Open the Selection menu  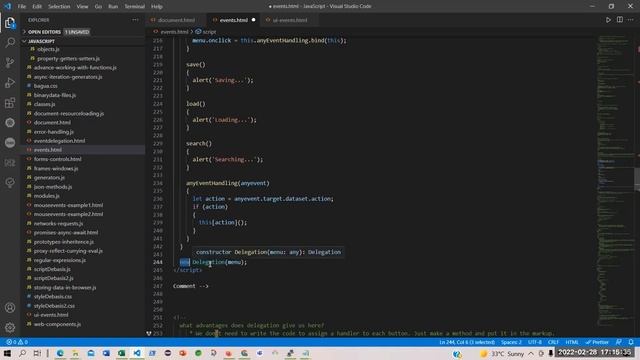point(59,7)
